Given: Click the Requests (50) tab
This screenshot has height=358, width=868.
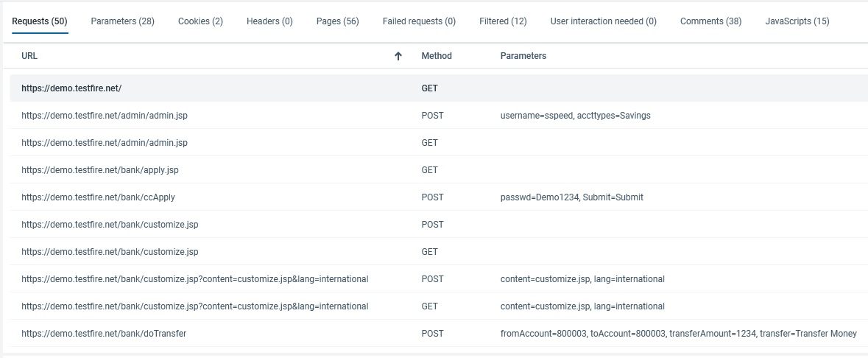Looking at the screenshot, I should click(40, 21).
